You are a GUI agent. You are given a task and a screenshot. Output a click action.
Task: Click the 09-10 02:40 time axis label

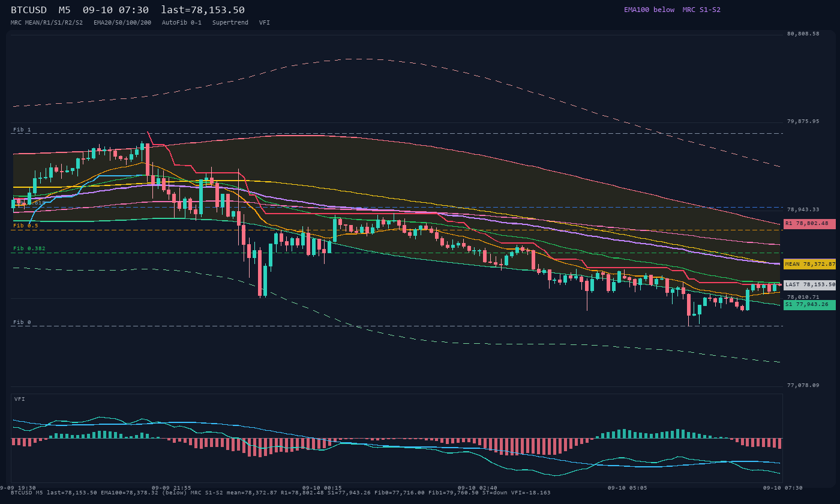478,488
